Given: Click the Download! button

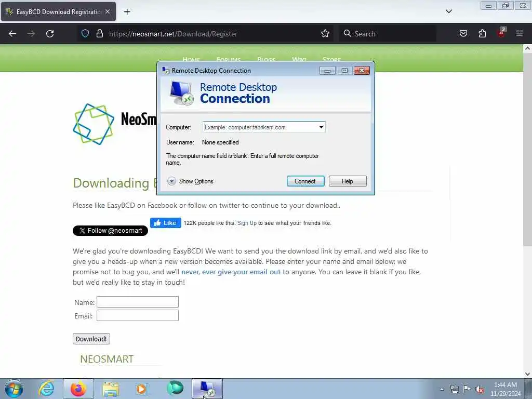Looking at the screenshot, I should (91, 339).
